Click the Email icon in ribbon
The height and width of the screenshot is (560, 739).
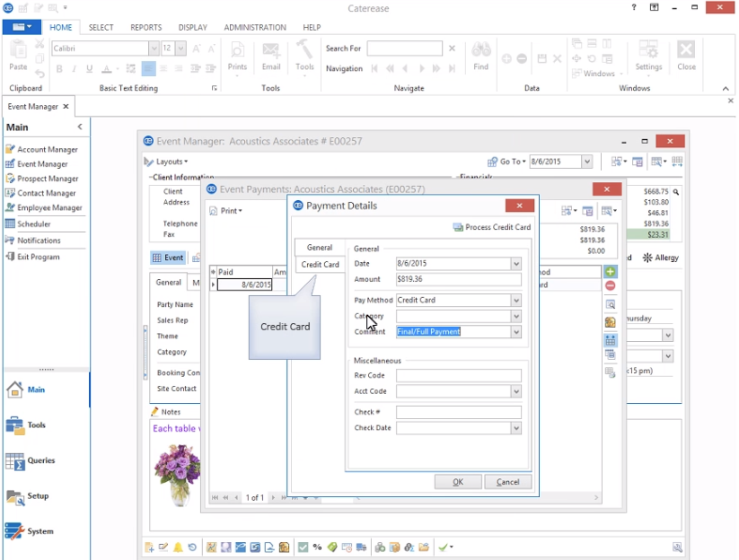[271, 54]
